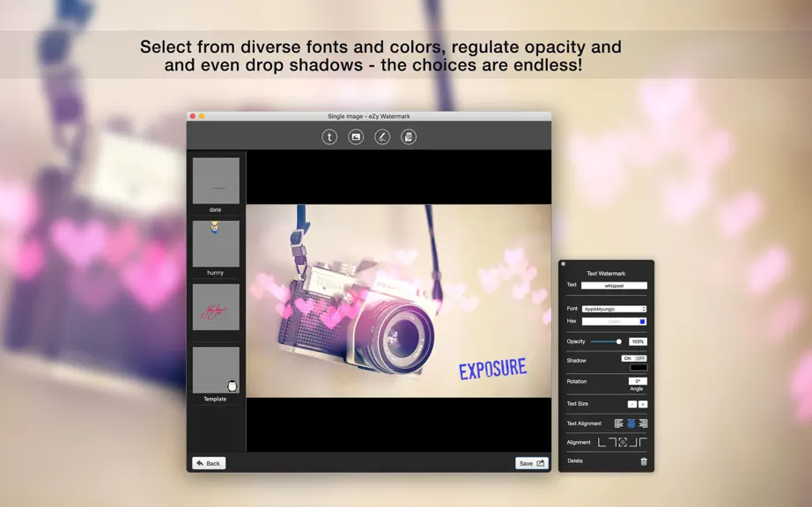Place the watermark at the top-left corner
812x507 pixels.
tap(643, 443)
